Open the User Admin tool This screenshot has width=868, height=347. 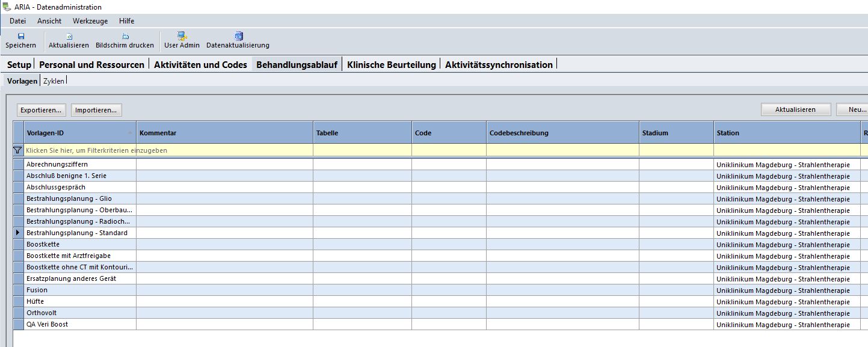click(x=182, y=36)
